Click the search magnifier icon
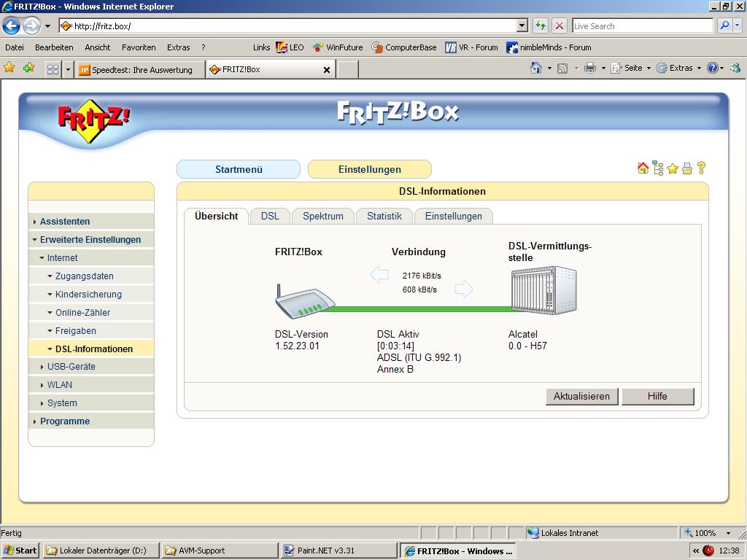The height and width of the screenshot is (560, 747). click(724, 26)
